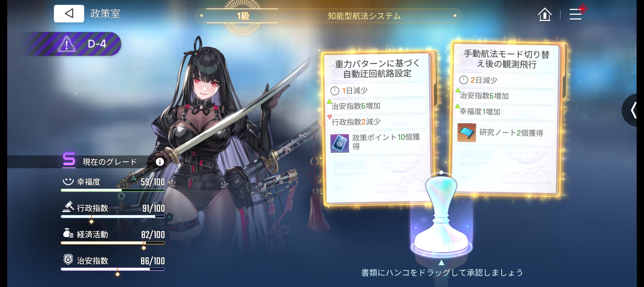This screenshot has height=287, width=644.
Task: Select the 知能型航法システム tab
Action: pyautogui.click(x=364, y=16)
